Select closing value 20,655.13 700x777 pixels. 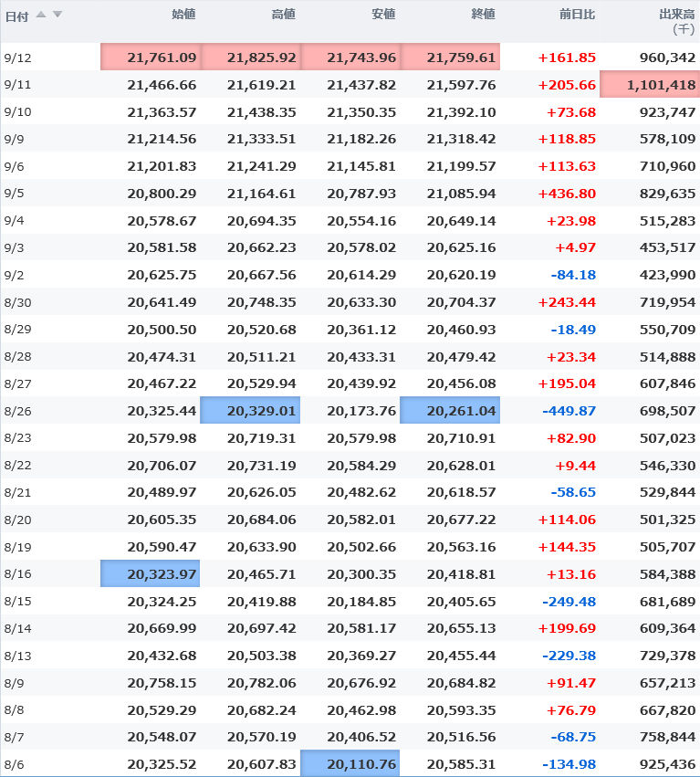pyautogui.click(x=461, y=628)
